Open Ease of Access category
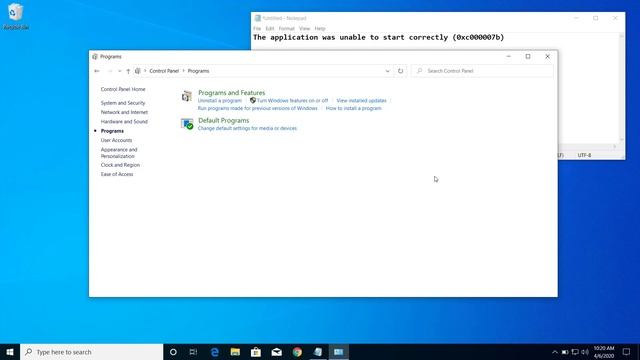The image size is (640, 360). point(117,174)
